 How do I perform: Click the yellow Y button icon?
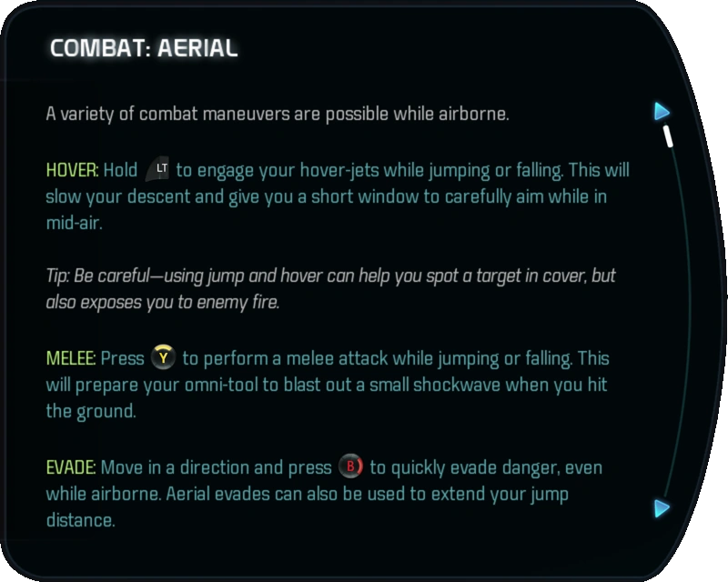coord(164,357)
